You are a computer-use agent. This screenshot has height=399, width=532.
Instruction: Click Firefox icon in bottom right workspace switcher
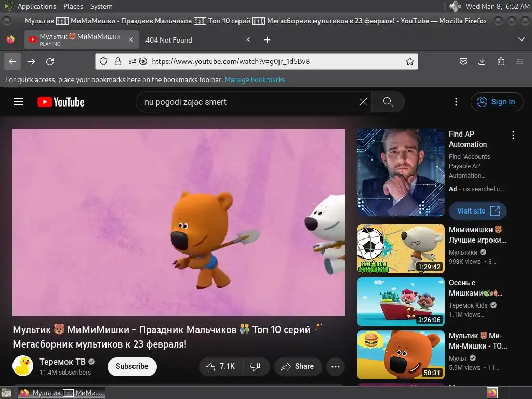click(x=492, y=393)
